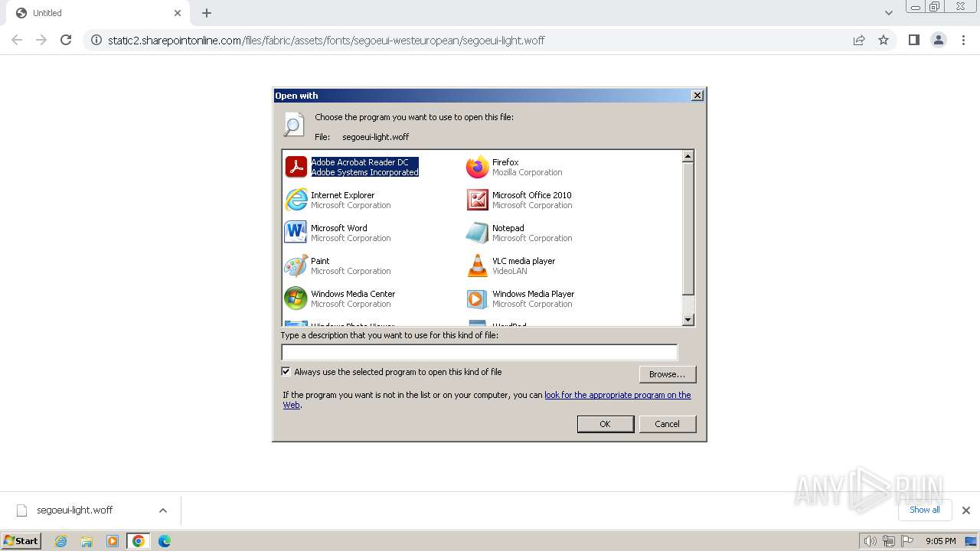The height and width of the screenshot is (551, 980).
Task: Open Internet Explorer from taskbar
Action: [61, 541]
